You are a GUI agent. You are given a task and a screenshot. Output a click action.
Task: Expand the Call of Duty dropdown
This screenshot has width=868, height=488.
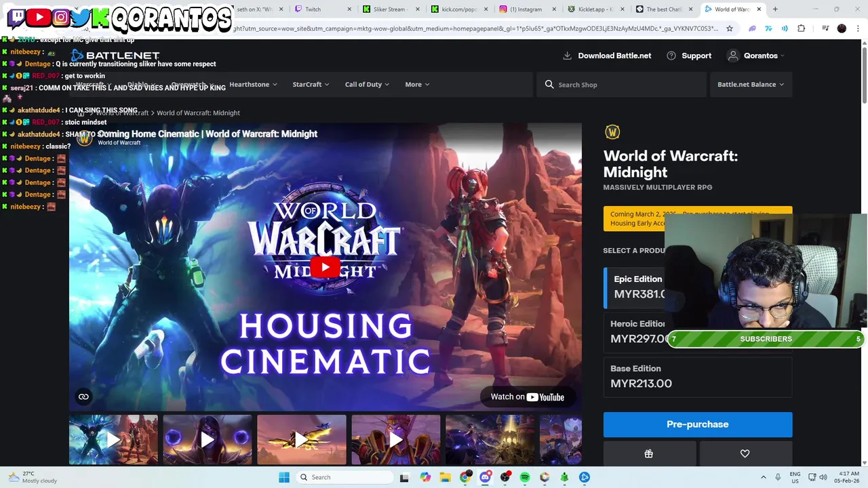(367, 84)
